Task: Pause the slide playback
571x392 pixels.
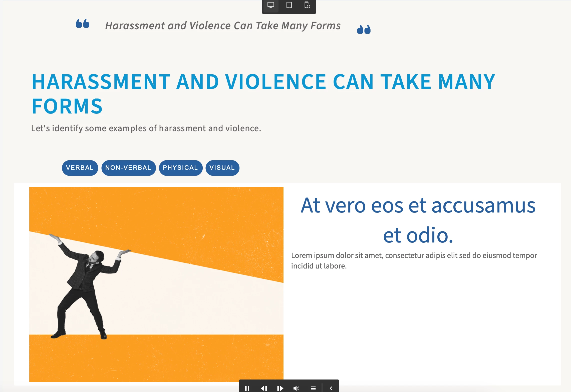Action: [247, 388]
